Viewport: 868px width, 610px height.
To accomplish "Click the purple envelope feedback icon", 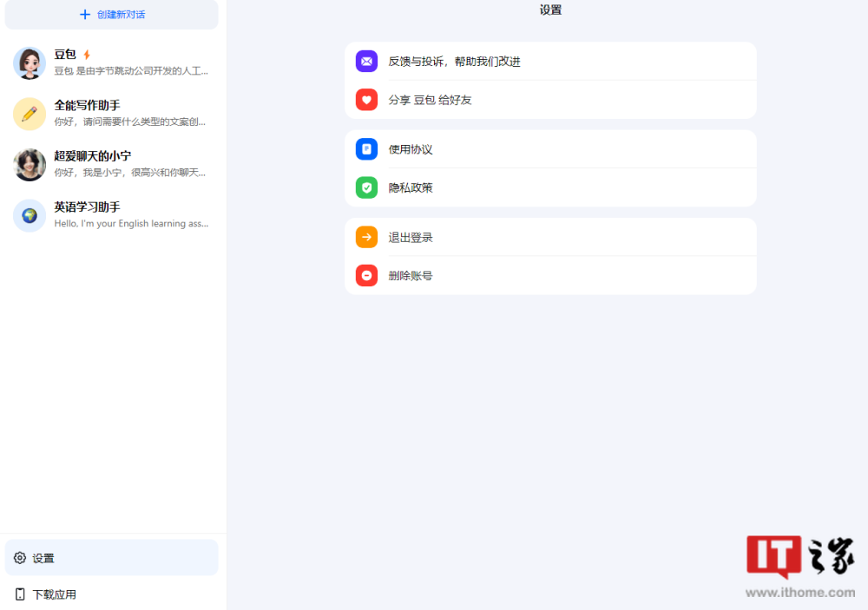I will pos(366,62).
